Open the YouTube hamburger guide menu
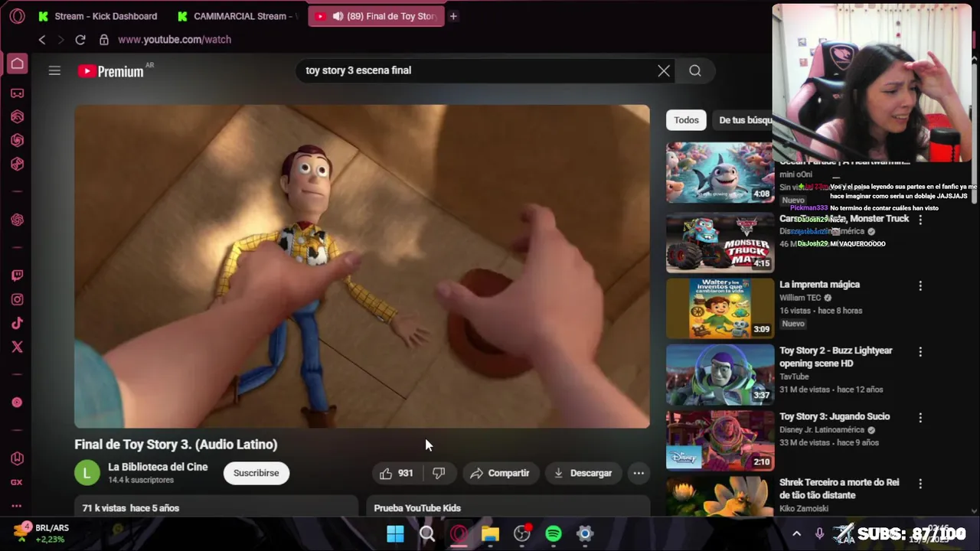The image size is (980, 551). pyautogui.click(x=54, y=70)
